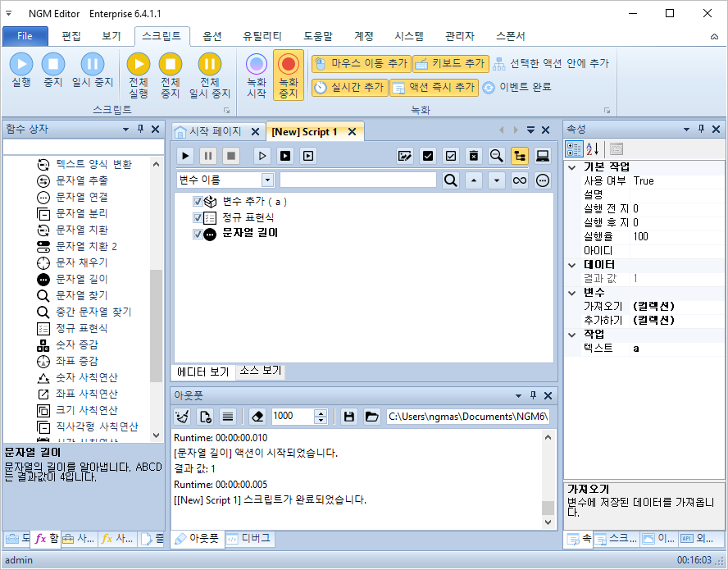Image resolution: width=728 pixels, height=570 pixels.
Task: Switch to the 디버그 tab
Action: [x=250, y=538]
